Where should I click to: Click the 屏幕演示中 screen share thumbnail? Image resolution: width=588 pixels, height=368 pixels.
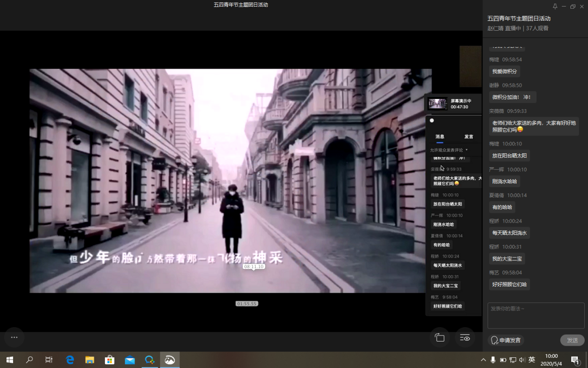437,104
